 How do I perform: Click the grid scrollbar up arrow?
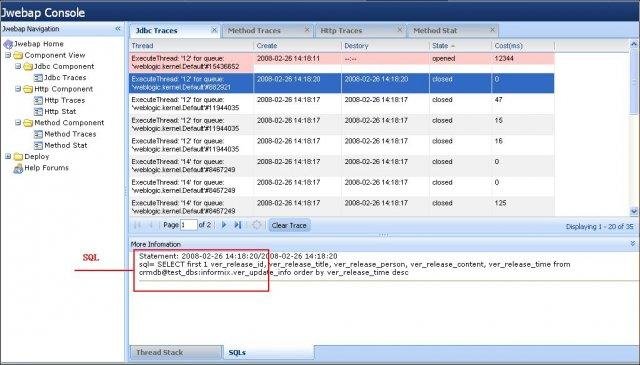(634, 43)
